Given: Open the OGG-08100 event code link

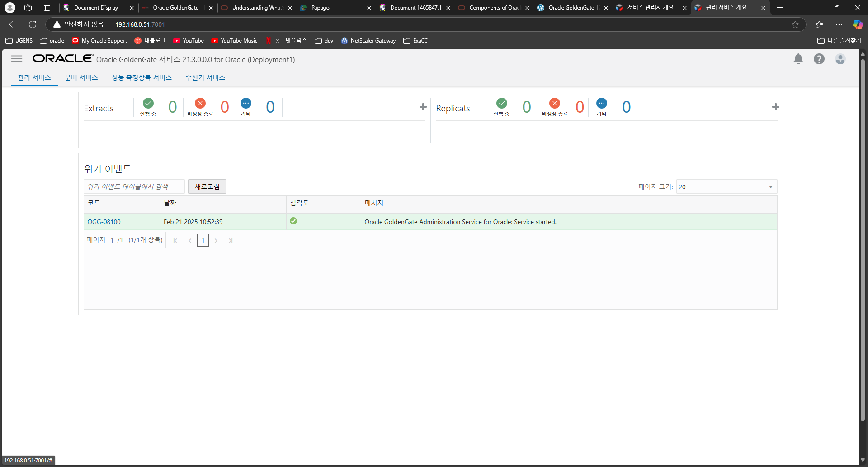Looking at the screenshot, I should point(104,222).
